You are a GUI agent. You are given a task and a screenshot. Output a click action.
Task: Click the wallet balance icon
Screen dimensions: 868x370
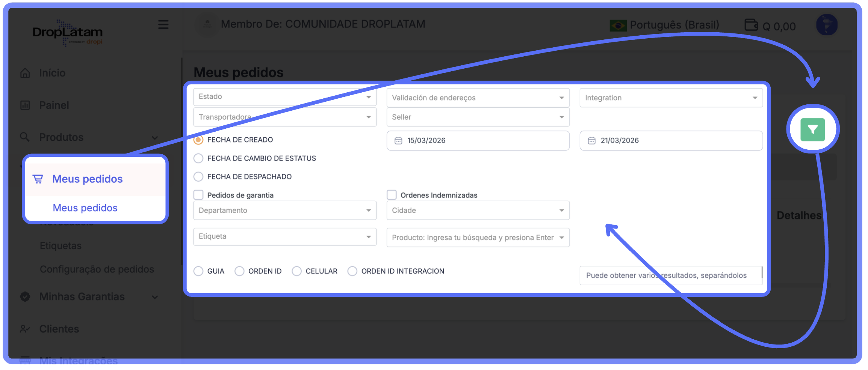(751, 25)
